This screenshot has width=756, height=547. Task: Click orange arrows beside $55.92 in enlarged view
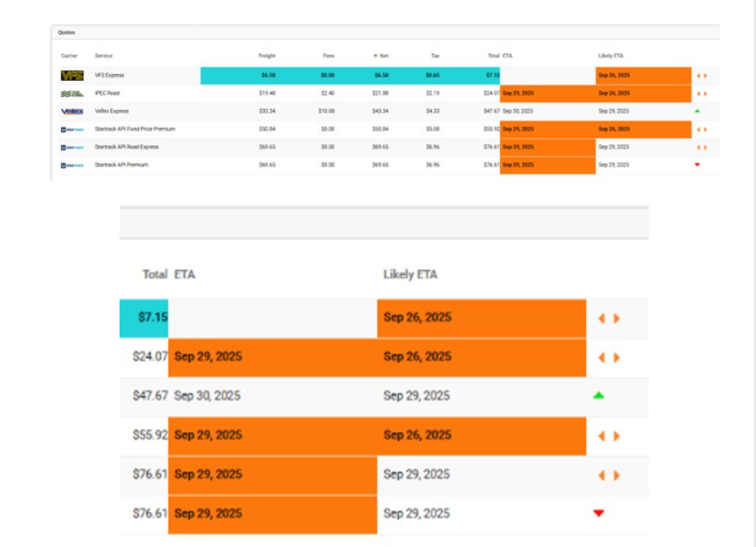pyautogui.click(x=608, y=436)
